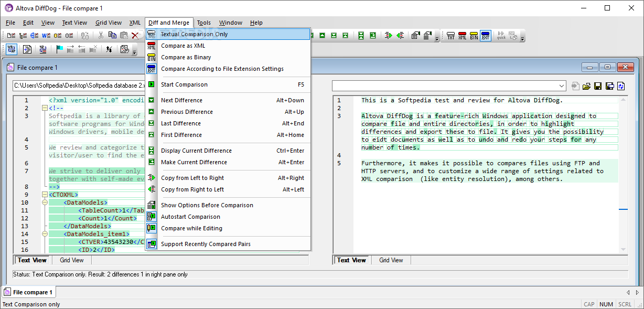This screenshot has width=644, height=309.
Task: Click the Cut scissors icon in toolbar
Action: 101,36
